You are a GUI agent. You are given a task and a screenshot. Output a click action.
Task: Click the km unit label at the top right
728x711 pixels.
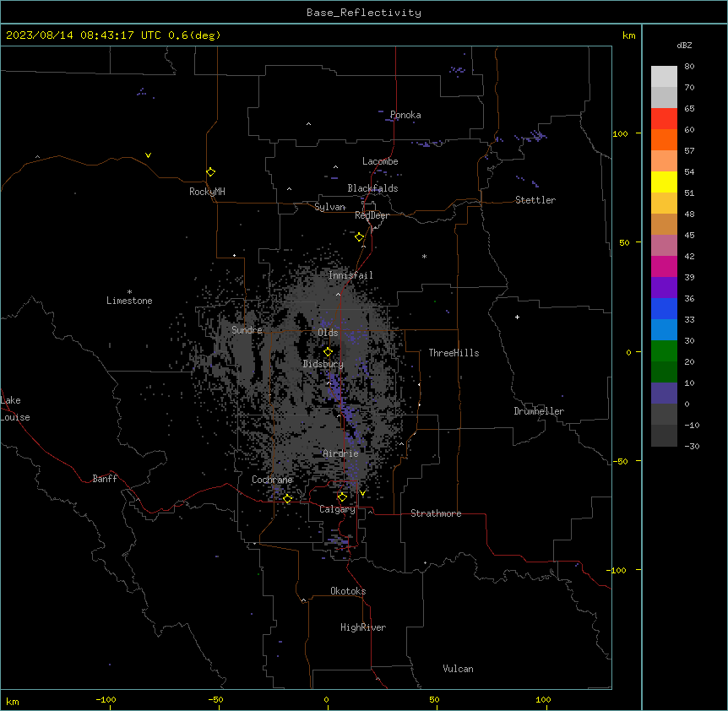click(x=628, y=35)
